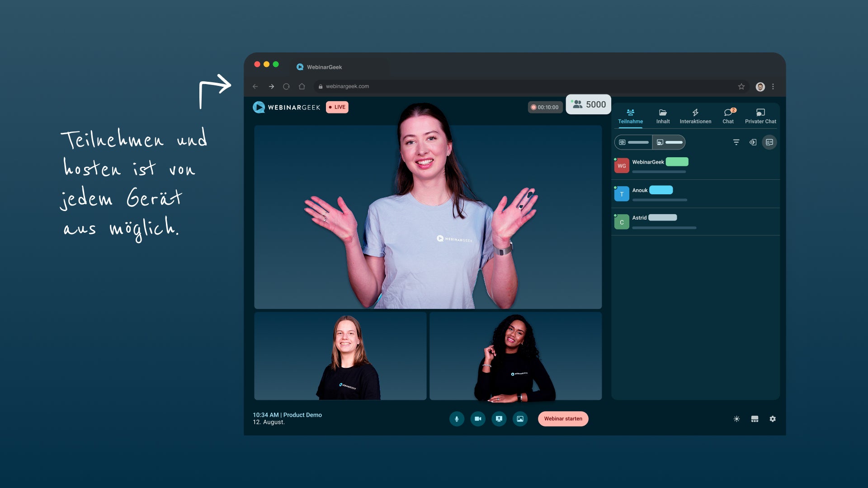
Task: Click the image share icon
Action: [x=520, y=419]
